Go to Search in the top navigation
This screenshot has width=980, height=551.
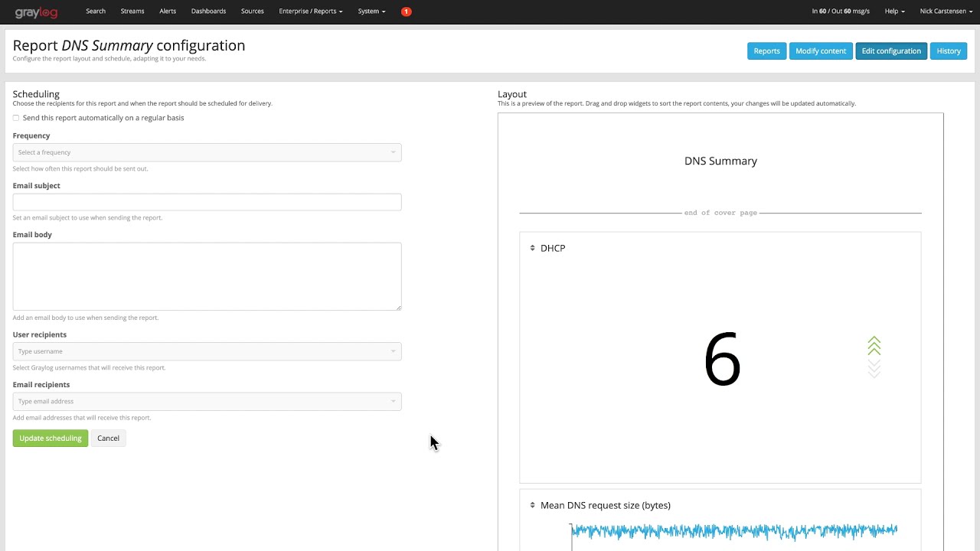[x=96, y=11]
